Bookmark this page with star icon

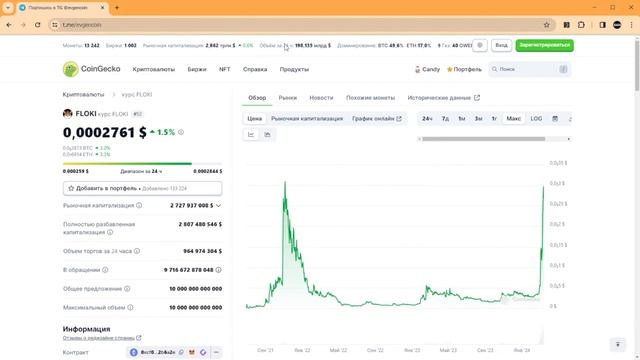(547, 25)
